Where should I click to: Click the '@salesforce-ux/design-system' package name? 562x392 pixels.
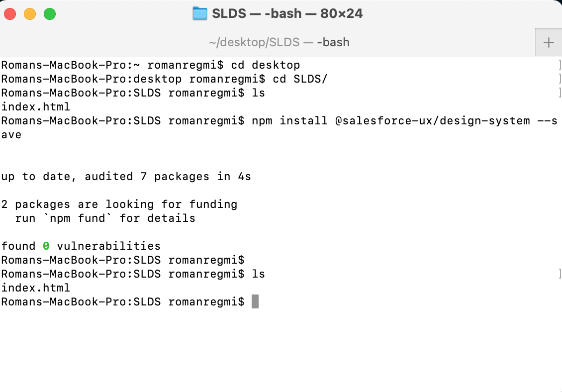coord(426,120)
